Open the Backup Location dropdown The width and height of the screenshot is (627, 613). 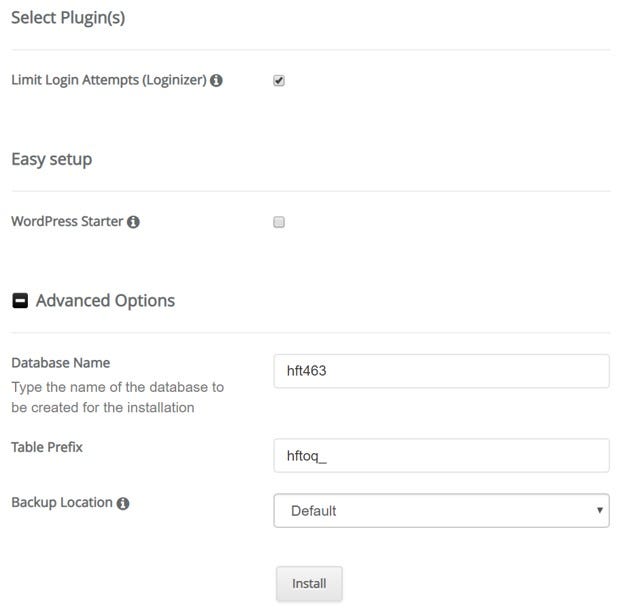pyautogui.click(x=441, y=511)
